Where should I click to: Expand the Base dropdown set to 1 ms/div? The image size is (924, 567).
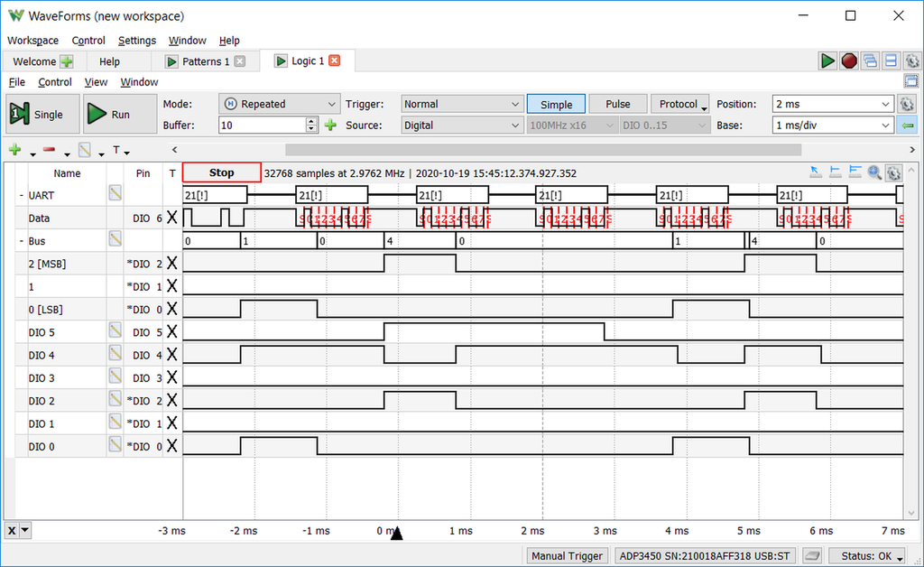(x=831, y=125)
